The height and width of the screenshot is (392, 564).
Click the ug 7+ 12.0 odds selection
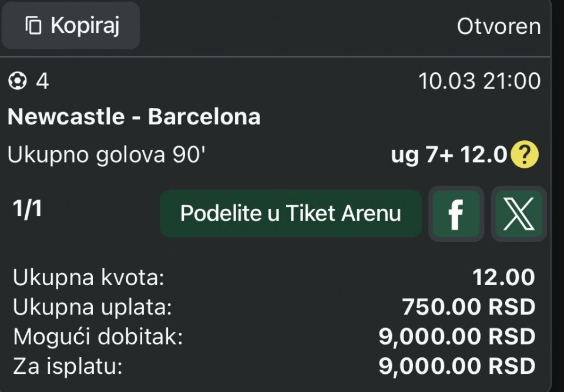(449, 155)
